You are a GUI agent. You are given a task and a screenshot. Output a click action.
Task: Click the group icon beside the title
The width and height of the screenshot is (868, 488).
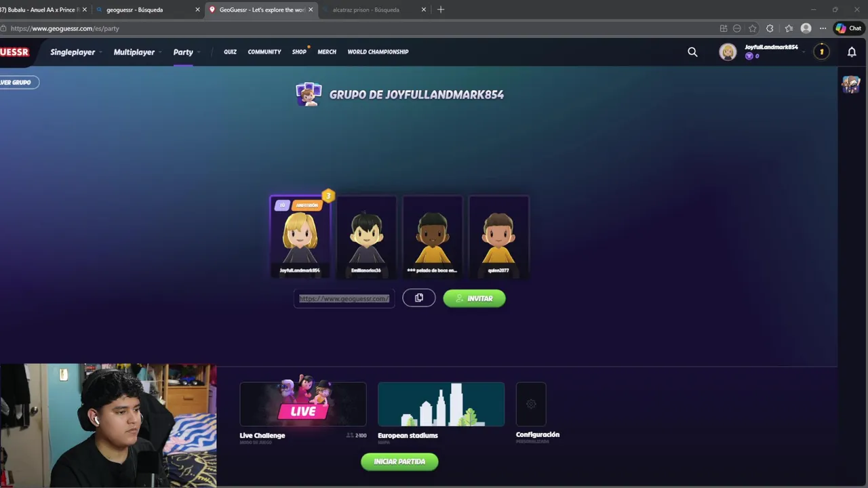click(x=309, y=94)
